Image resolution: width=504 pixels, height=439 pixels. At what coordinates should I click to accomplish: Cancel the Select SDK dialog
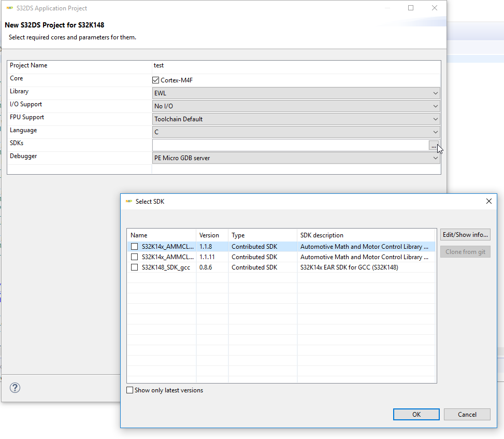pos(467,414)
